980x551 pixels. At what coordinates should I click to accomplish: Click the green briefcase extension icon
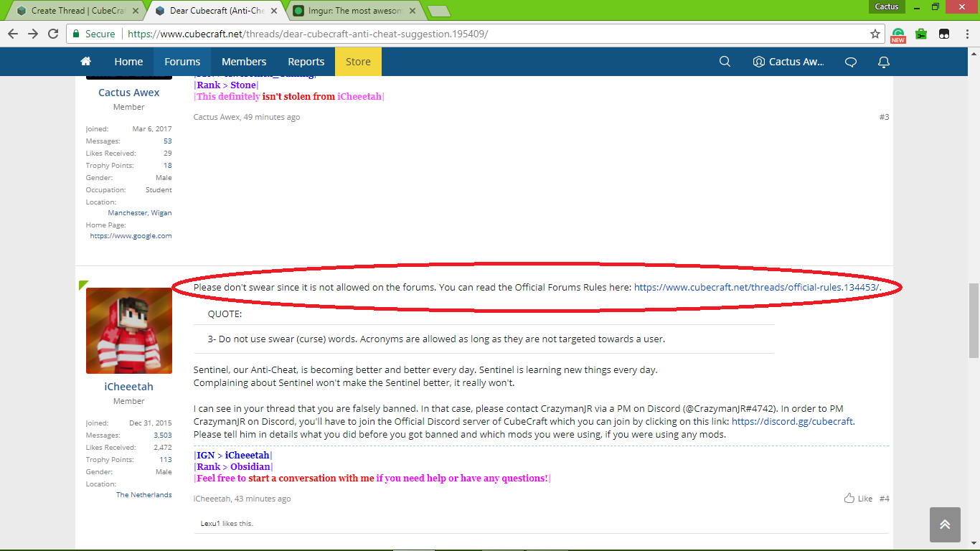coord(921,34)
